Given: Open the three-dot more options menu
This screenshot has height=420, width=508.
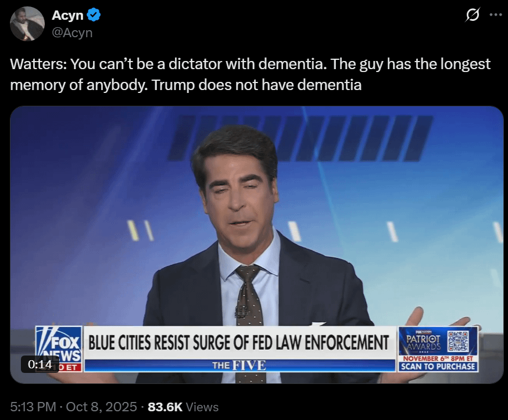Looking at the screenshot, I should click(496, 15).
